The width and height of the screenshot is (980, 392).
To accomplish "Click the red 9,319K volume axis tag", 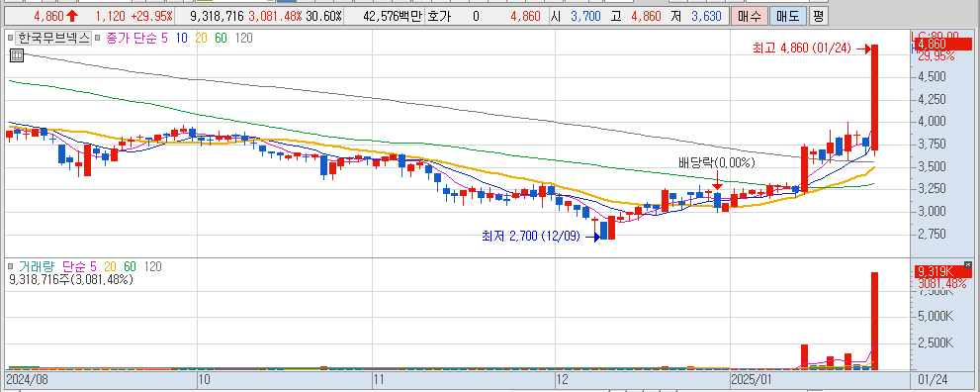I will click(943, 271).
